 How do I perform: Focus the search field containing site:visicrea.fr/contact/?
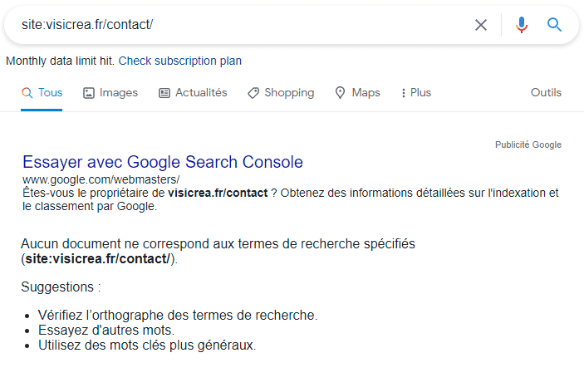[241, 25]
